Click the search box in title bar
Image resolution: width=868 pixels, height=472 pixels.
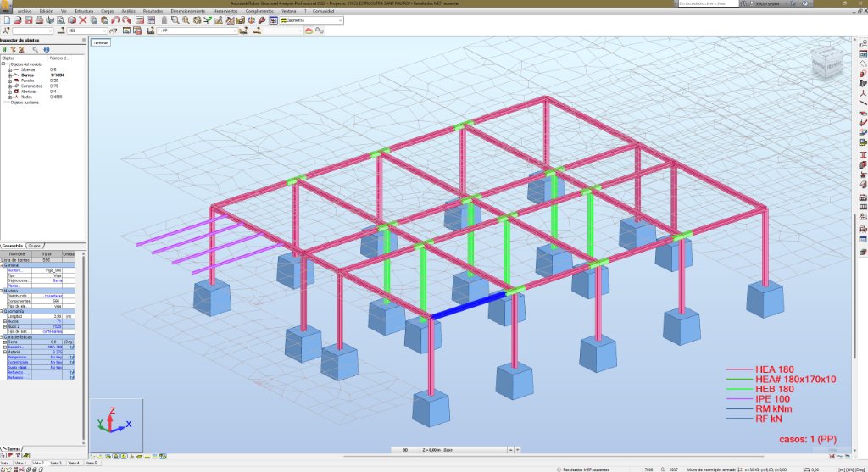[x=708, y=3]
